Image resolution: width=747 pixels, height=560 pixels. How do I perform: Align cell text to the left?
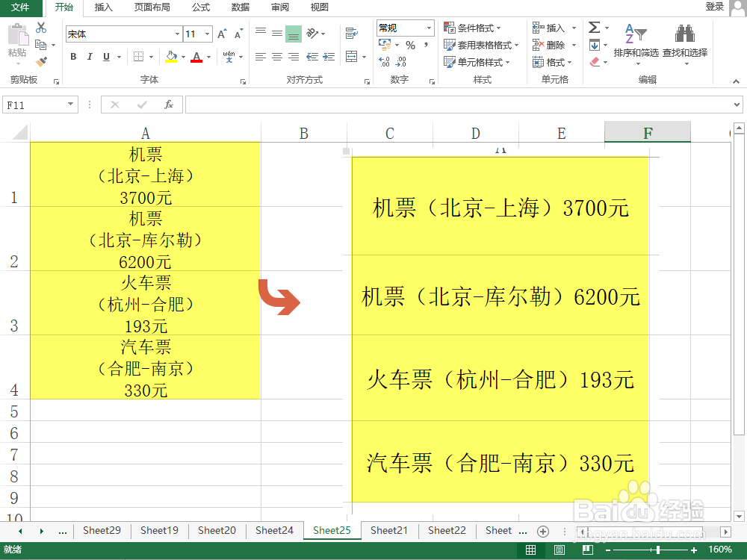260,57
